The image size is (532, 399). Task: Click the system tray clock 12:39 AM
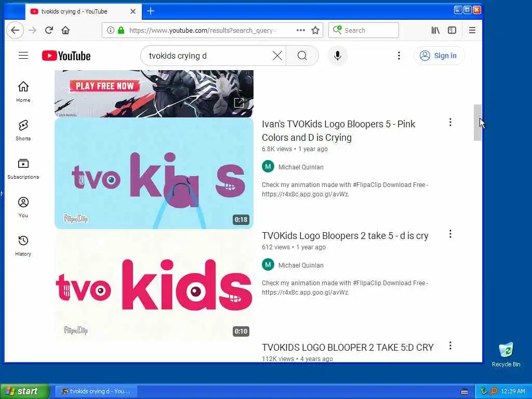[513, 391]
